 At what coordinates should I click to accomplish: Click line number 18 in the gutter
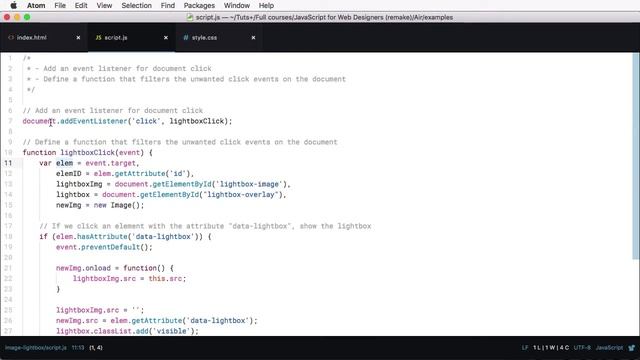point(8,237)
